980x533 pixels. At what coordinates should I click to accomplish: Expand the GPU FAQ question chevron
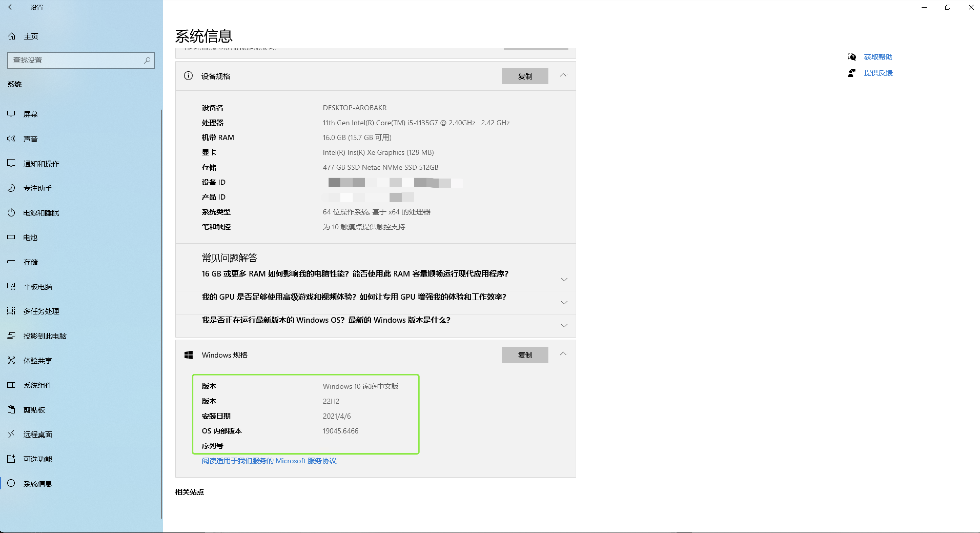564,303
